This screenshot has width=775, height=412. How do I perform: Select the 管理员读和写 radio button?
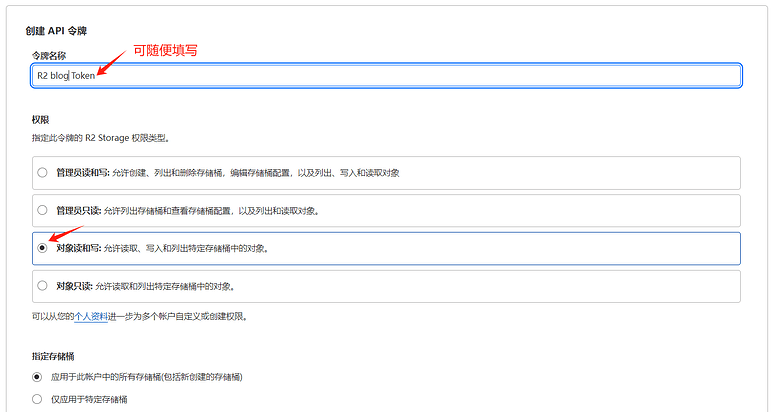(x=42, y=172)
